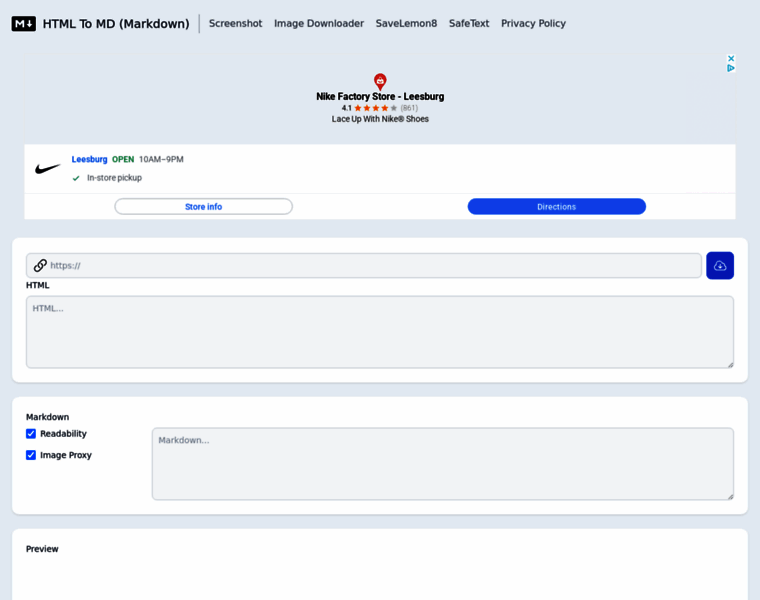Open the Image Downloader nav link
The height and width of the screenshot is (600, 760).
[319, 23]
